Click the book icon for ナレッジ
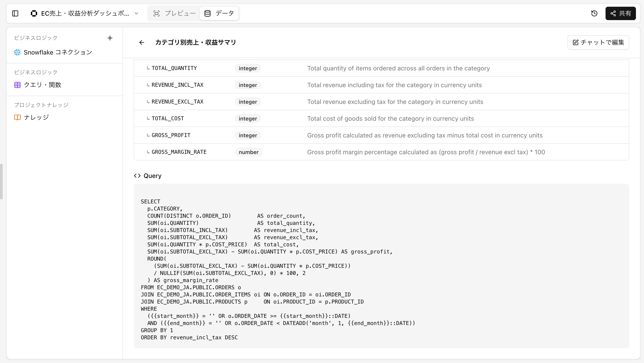Viewport: 644px width, 363px height. point(17,117)
